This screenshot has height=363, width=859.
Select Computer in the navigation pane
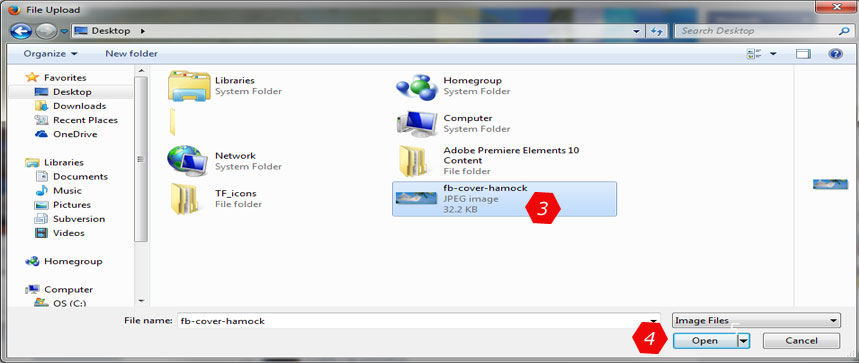(59, 290)
